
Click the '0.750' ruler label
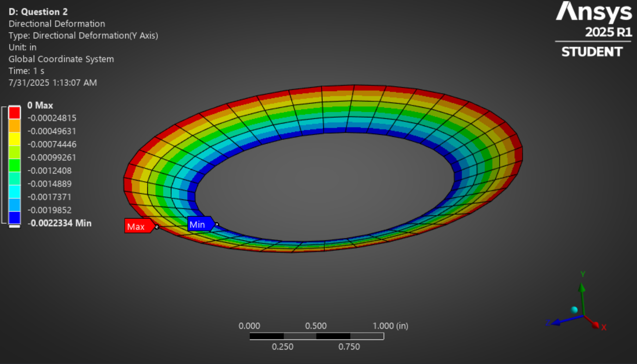click(350, 347)
